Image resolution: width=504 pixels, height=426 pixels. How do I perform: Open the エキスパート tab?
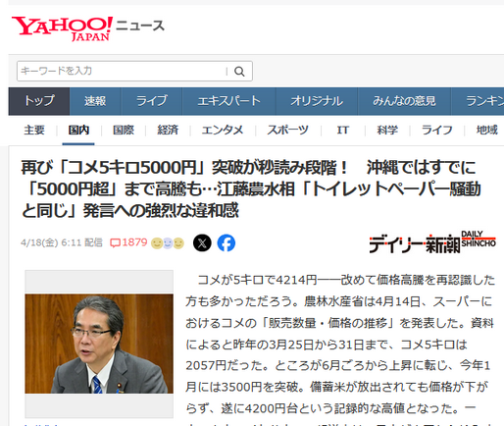coord(229,101)
